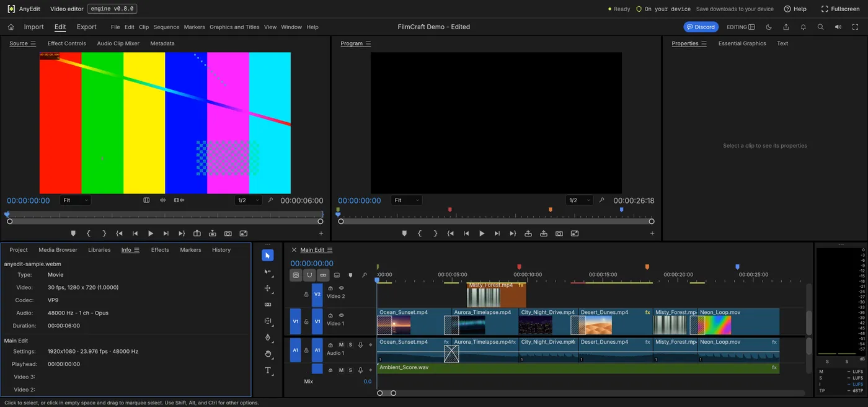Image resolution: width=868 pixels, height=407 pixels.
Task: Open Program monitor 1/2 resolution dropdown
Action: click(x=580, y=200)
